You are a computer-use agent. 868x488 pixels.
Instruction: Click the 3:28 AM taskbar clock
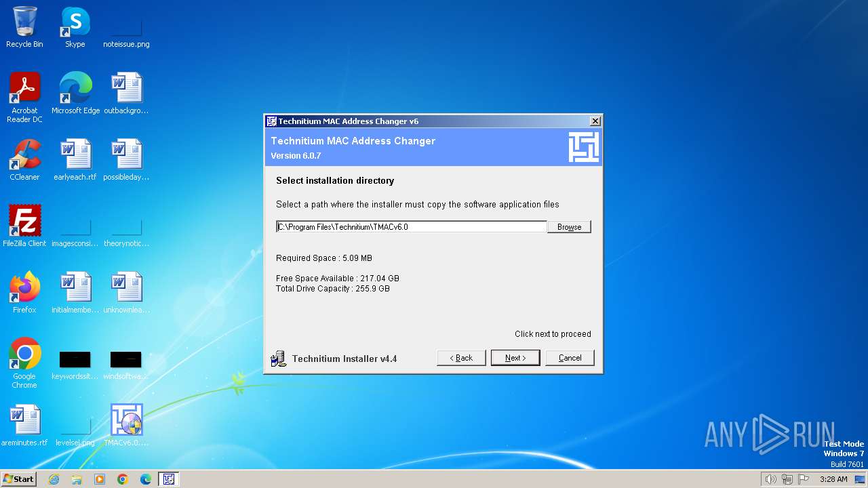[x=833, y=479]
